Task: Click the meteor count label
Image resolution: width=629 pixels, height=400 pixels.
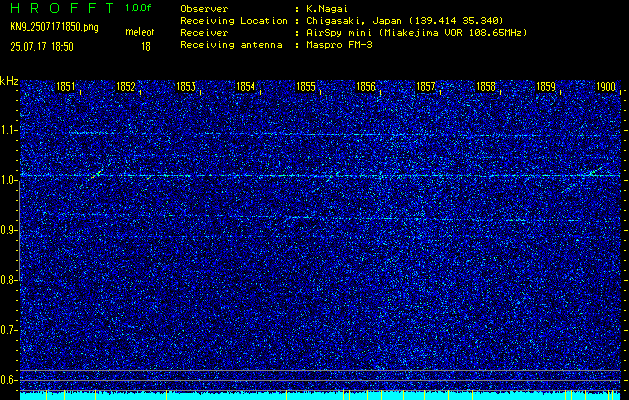Action: tap(140, 33)
